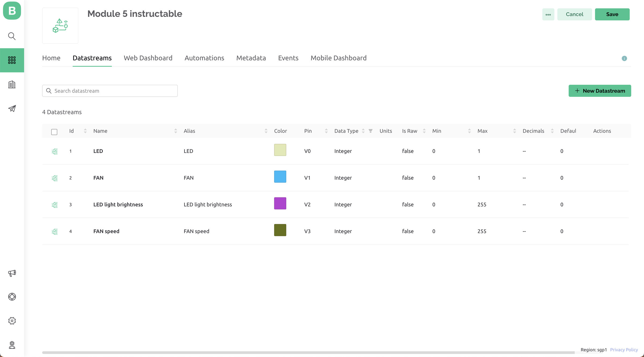Open the gear settings icon

click(x=12, y=321)
